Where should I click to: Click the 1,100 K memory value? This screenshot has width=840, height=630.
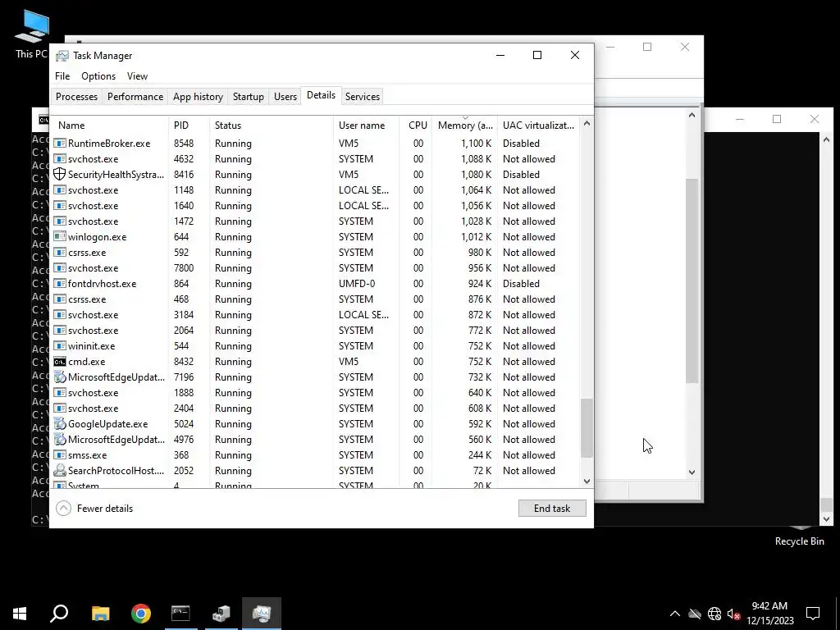[x=476, y=144]
